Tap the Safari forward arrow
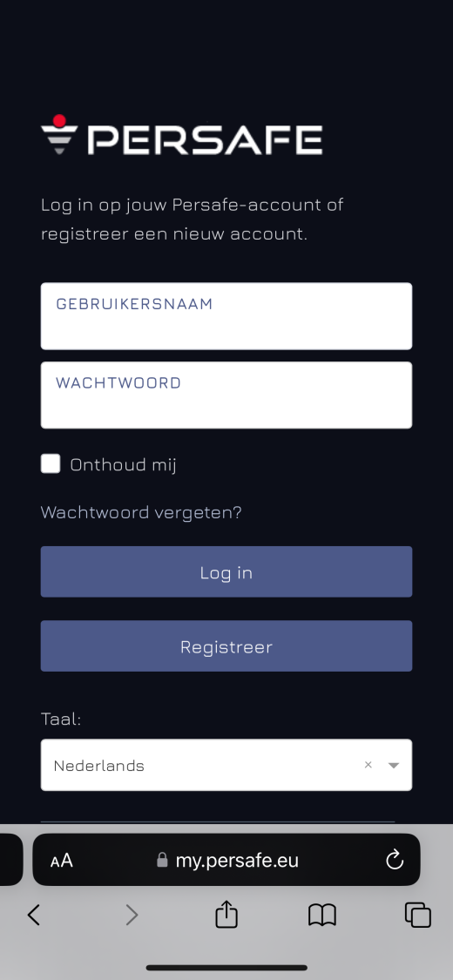 132,915
